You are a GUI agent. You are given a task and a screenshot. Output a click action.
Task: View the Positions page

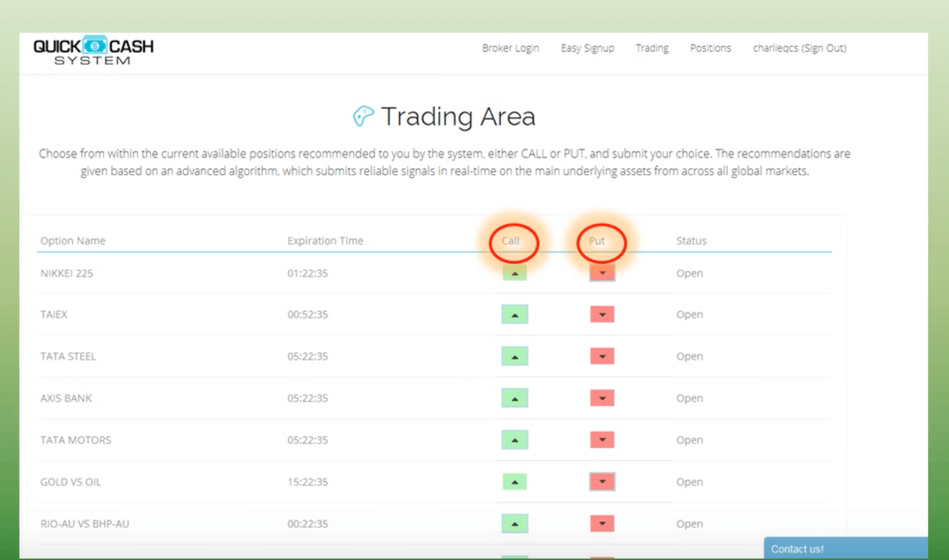[711, 48]
